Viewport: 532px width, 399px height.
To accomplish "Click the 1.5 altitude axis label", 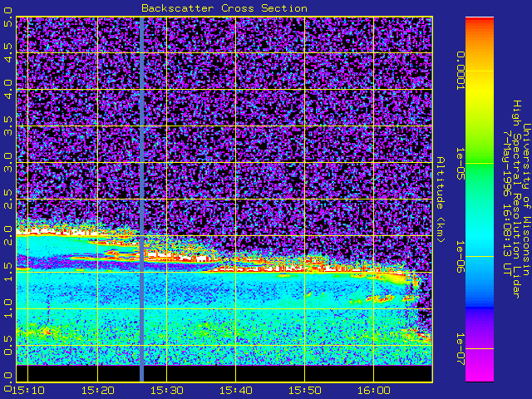I will click(x=7, y=272).
